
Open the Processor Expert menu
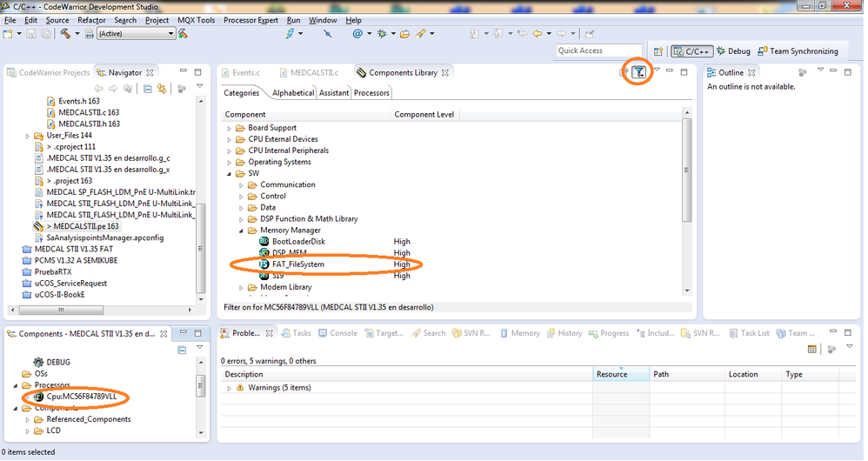pyautogui.click(x=250, y=21)
